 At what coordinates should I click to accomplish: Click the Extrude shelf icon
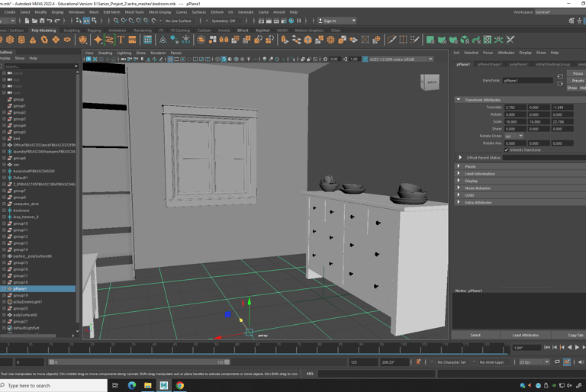pos(285,40)
